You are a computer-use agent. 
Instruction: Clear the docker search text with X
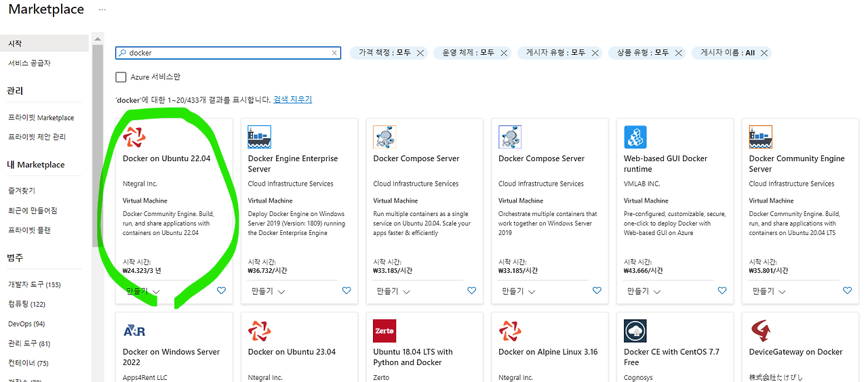pyautogui.click(x=334, y=53)
